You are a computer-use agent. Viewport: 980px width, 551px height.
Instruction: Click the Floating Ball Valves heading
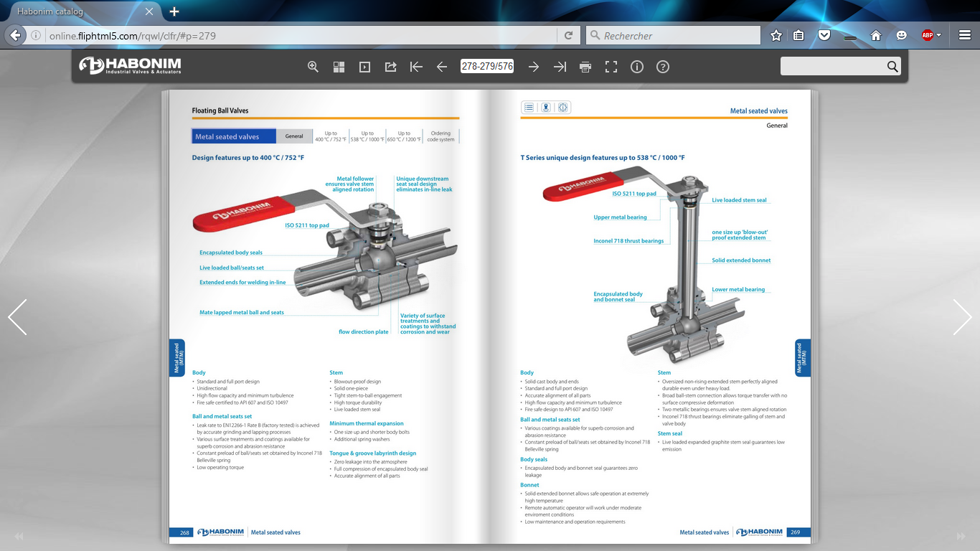click(220, 111)
